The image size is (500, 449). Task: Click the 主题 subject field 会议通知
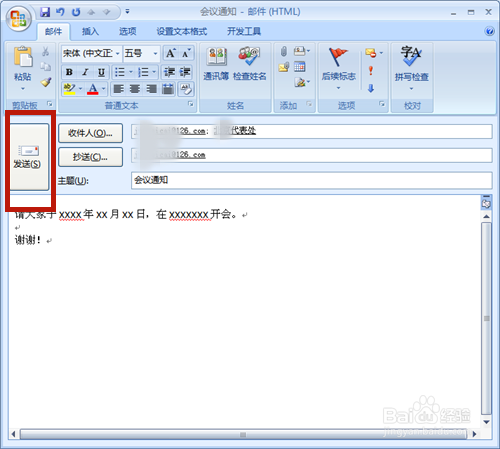pos(312,180)
